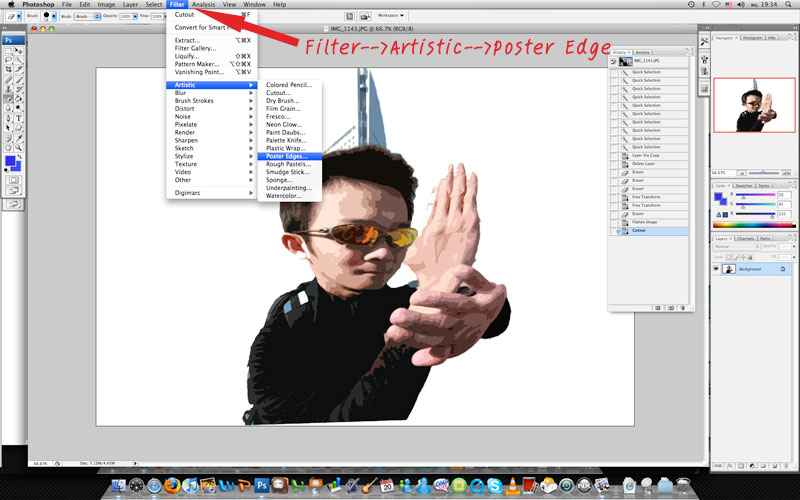Select the Clone Stamp tool

click(x=8, y=89)
